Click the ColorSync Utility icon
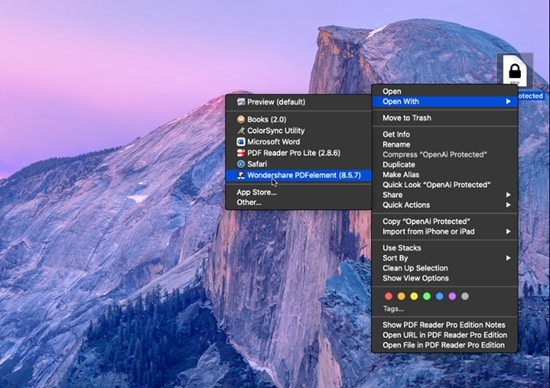This screenshot has height=388, width=550. (x=241, y=131)
